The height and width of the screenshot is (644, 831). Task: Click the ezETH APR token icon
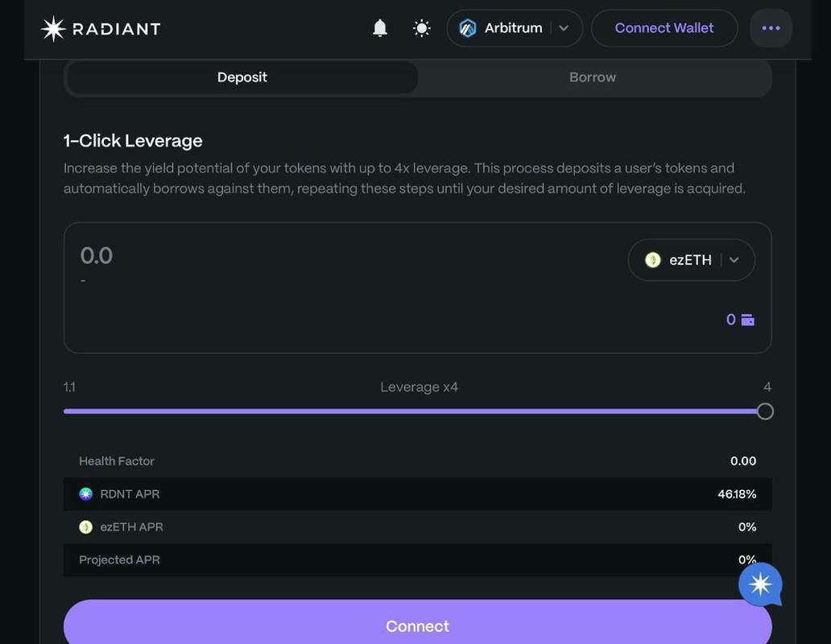[86, 527]
